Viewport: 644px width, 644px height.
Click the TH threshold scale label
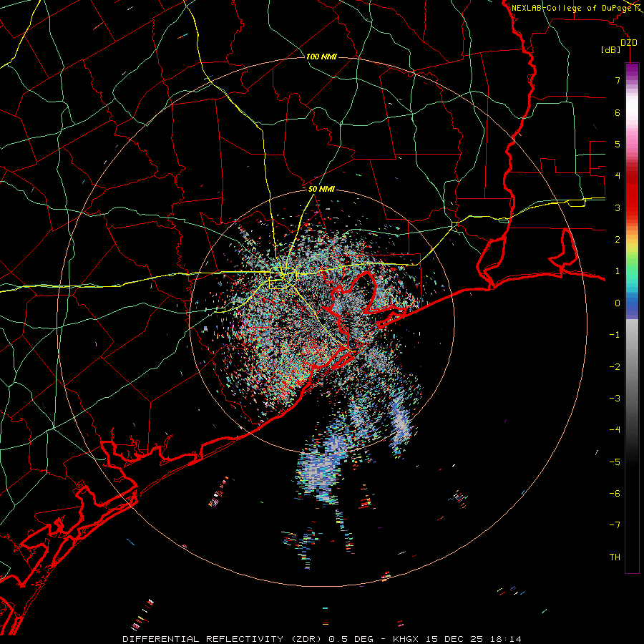click(615, 557)
